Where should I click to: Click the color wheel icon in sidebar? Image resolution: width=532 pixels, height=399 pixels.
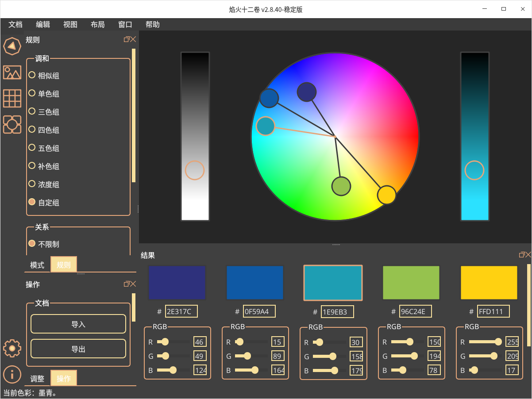tap(12, 46)
